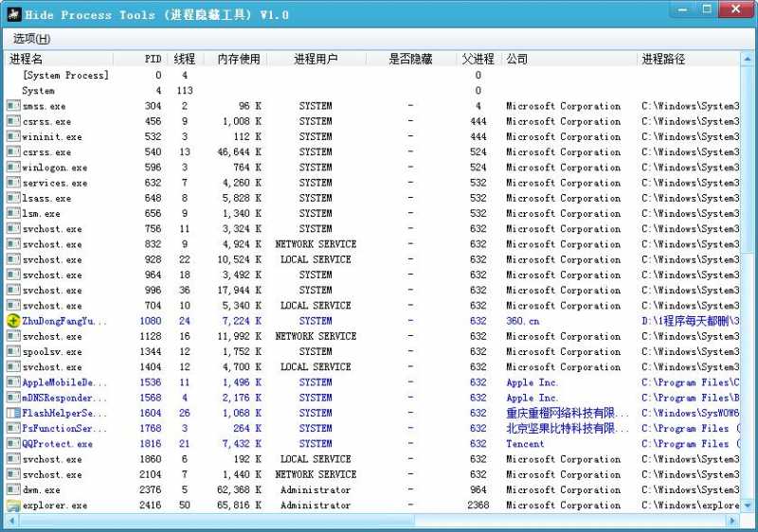Screen dimensions: 758x532
Task: Click the spoolsv.exe process icon
Action: (x=13, y=352)
